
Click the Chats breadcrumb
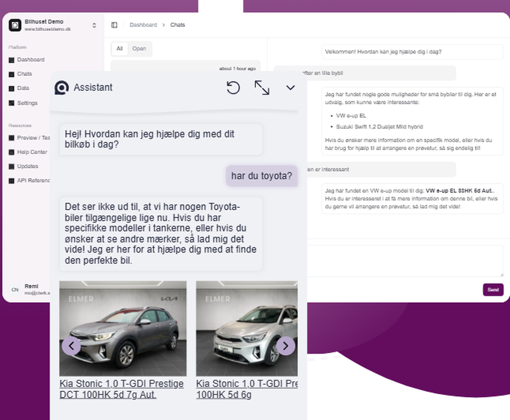tap(177, 25)
